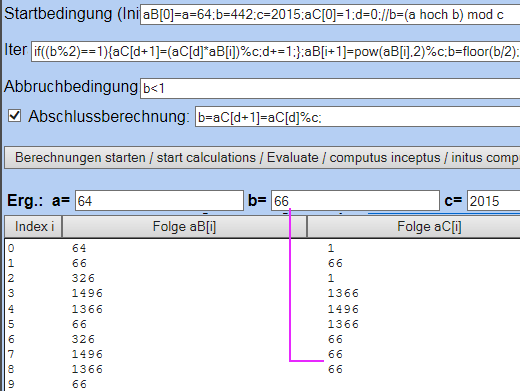This screenshot has height=391, width=520.
Task: Select aC value 66 in row index 8
Action: click(x=335, y=369)
